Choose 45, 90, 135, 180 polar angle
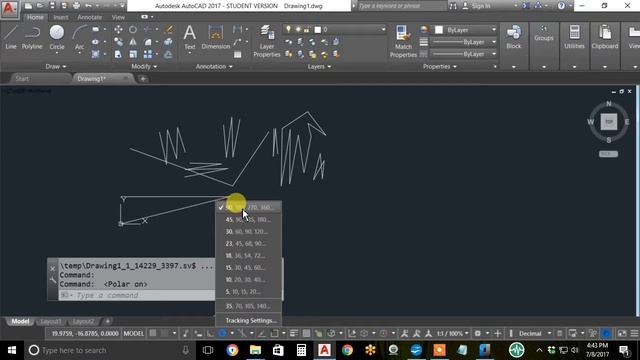The height and width of the screenshot is (360, 640). tap(249, 220)
